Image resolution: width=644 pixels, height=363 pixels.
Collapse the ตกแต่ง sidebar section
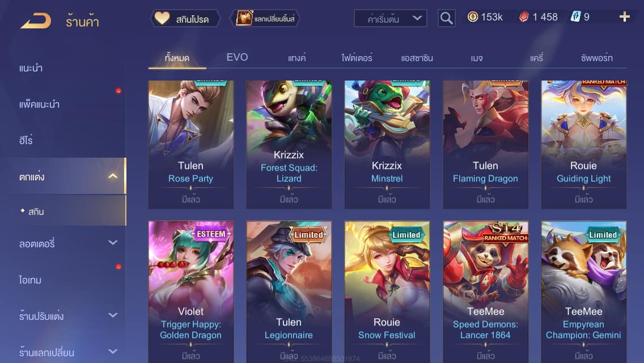(x=113, y=176)
